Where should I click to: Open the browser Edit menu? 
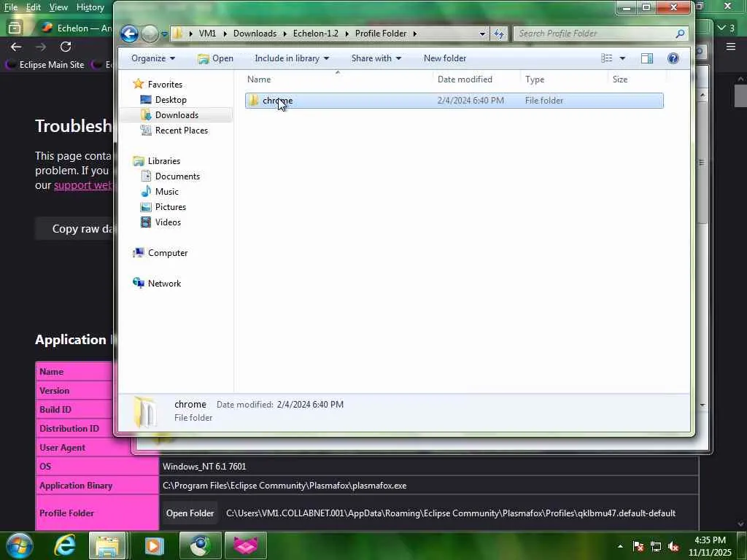(x=33, y=7)
